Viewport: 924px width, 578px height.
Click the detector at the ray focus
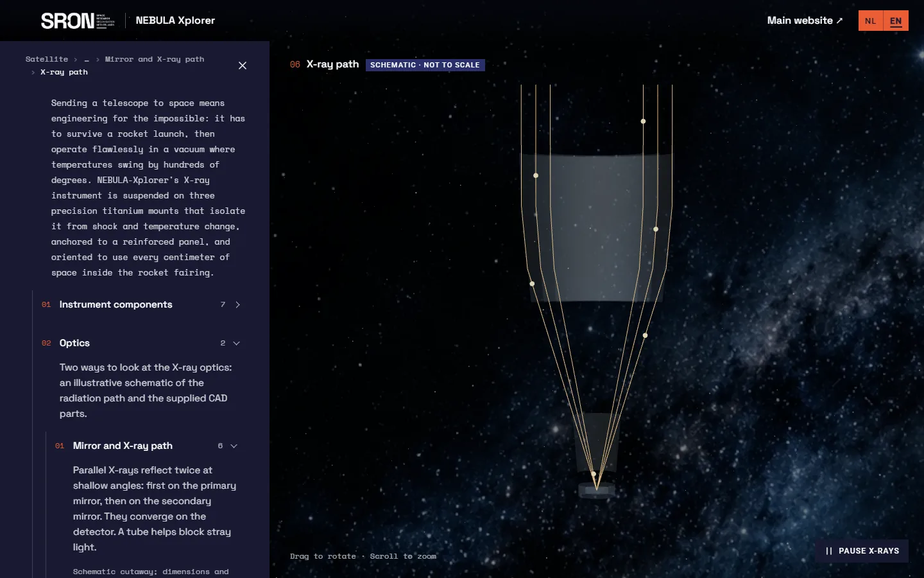tap(597, 491)
